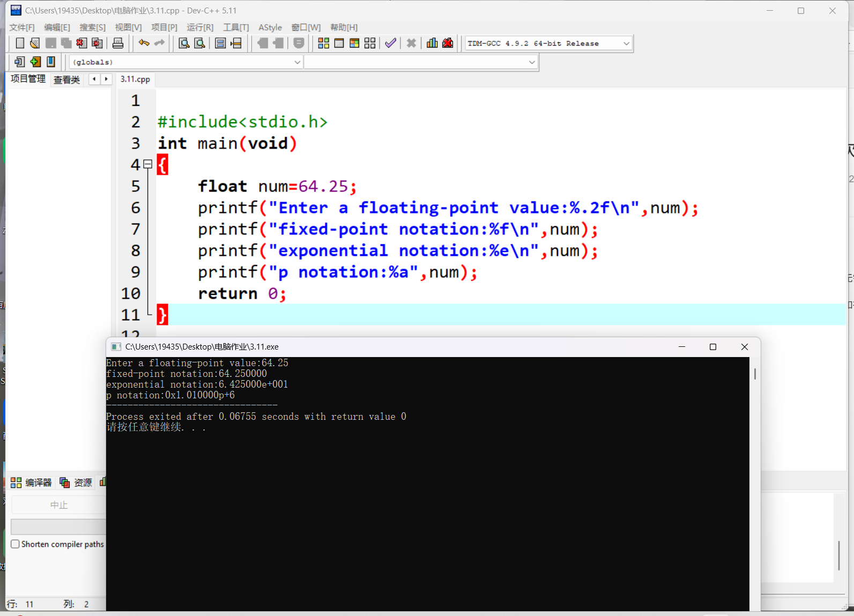Minimize the 3.11.exe console window
The height and width of the screenshot is (616, 854).
[682, 347]
